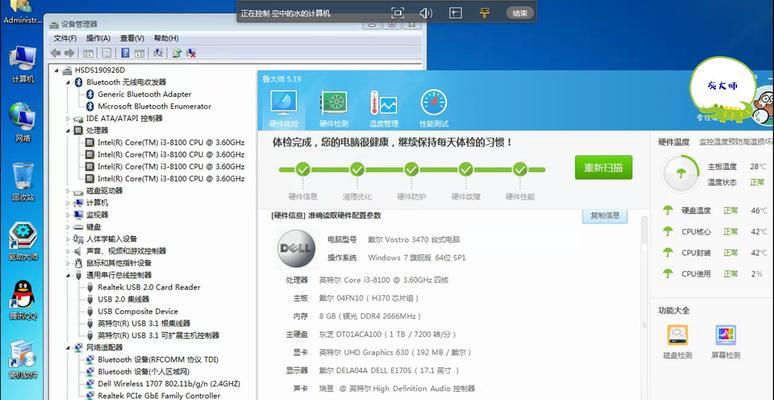The width and height of the screenshot is (774, 400).
Task: Click the hardware info vertical scrollbar
Action: pos(644,230)
